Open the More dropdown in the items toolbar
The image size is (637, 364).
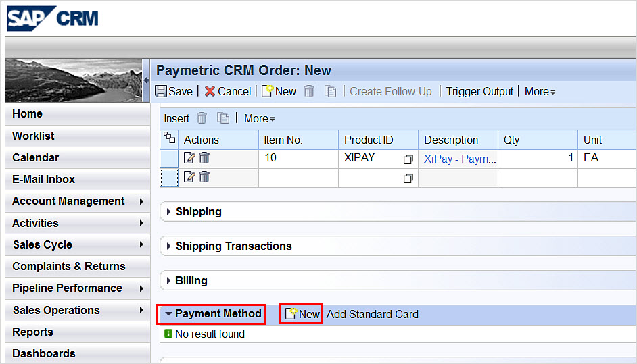259,118
